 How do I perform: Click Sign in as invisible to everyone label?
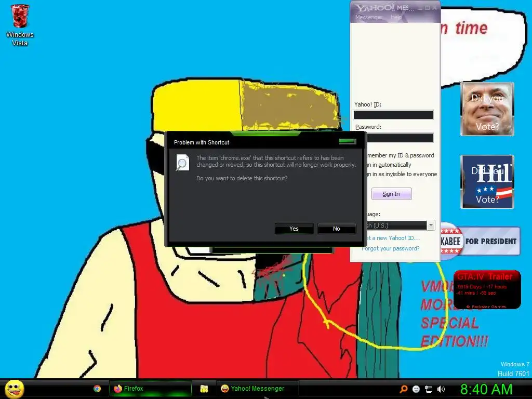[x=402, y=174]
